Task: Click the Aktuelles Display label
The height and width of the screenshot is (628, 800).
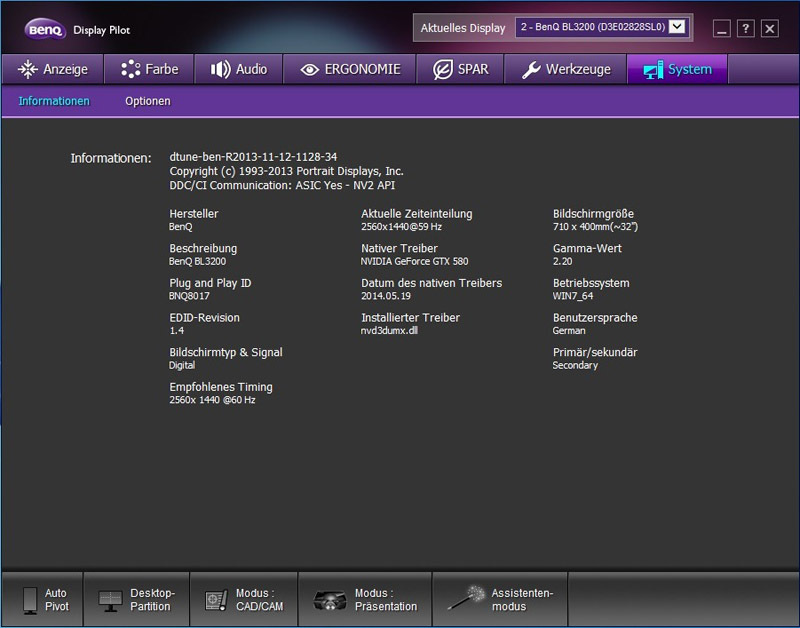Action: pyautogui.click(x=463, y=28)
